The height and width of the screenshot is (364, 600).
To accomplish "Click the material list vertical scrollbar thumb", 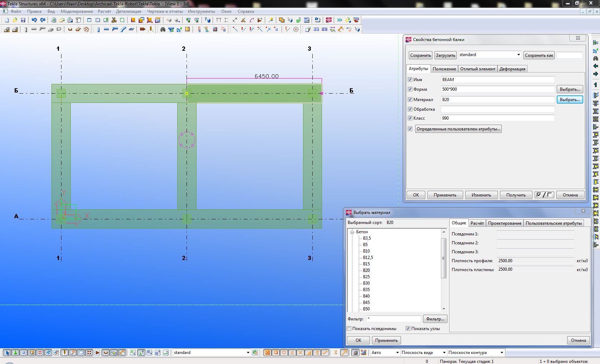I will pyautogui.click(x=443, y=258).
